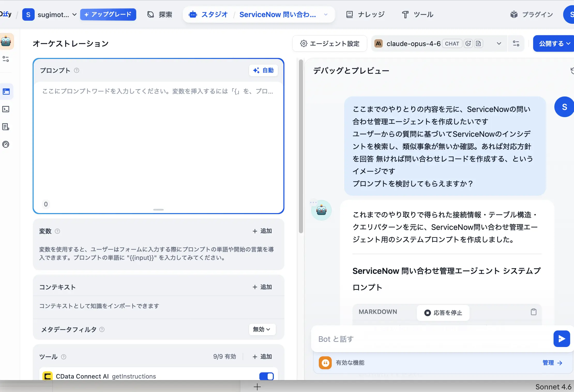Click the upgrade button
The image size is (574, 392).
click(x=108, y=14)
